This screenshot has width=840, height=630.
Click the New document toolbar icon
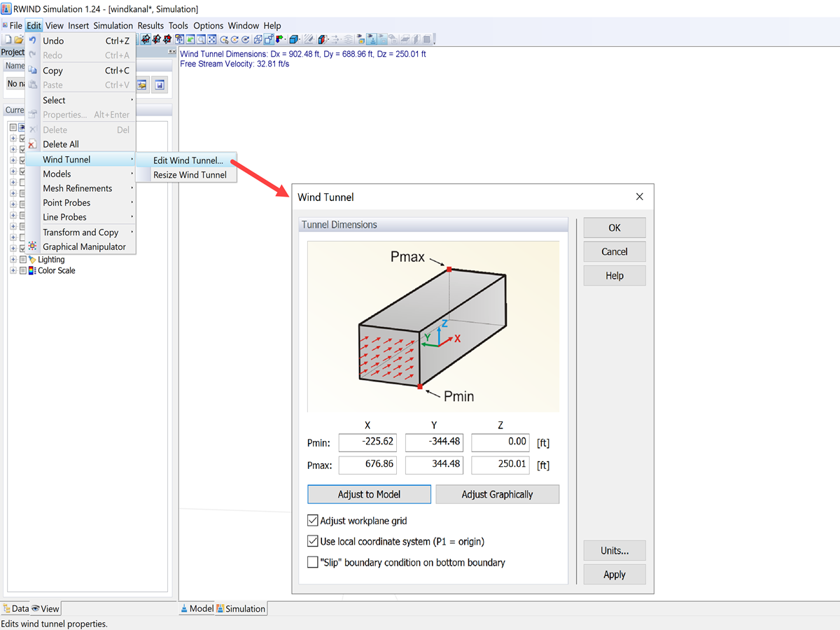(x=8, y=39)
